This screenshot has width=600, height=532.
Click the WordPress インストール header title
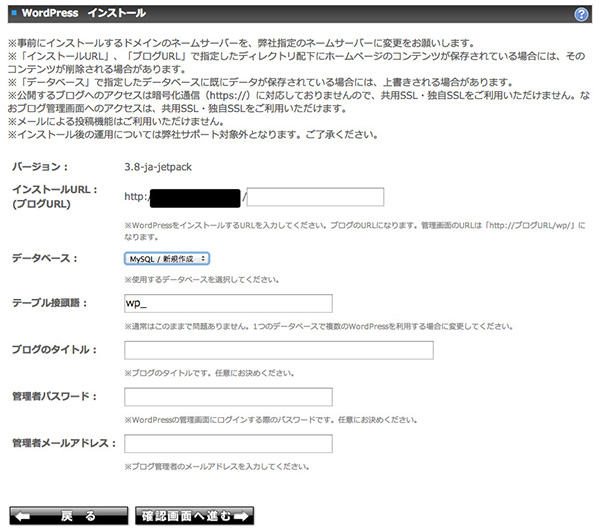83,13
